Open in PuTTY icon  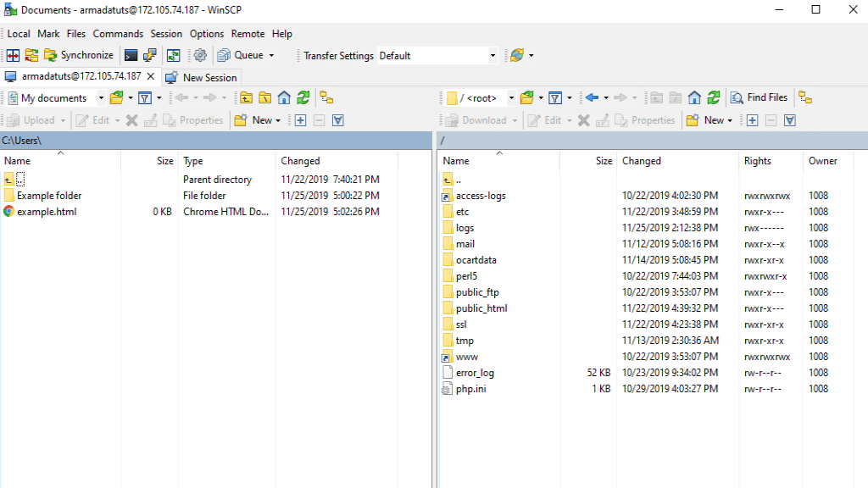coord(149,55)
